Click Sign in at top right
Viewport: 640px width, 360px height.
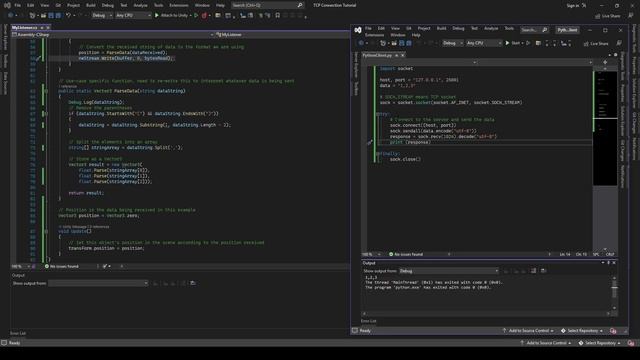[x=573, y=6]
